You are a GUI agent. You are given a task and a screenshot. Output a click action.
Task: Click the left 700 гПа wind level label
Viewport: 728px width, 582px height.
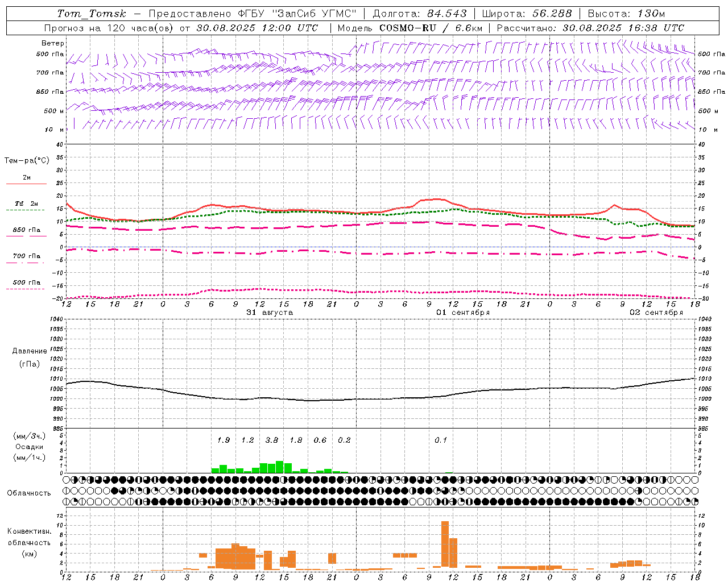(x=50, y=73)
